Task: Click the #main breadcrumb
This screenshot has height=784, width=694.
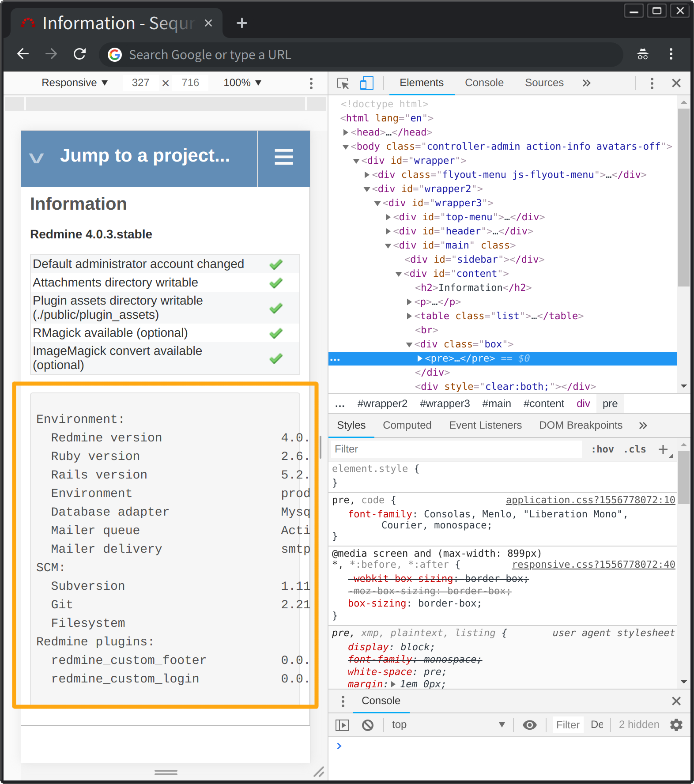Action: click(x=497, y=403)
